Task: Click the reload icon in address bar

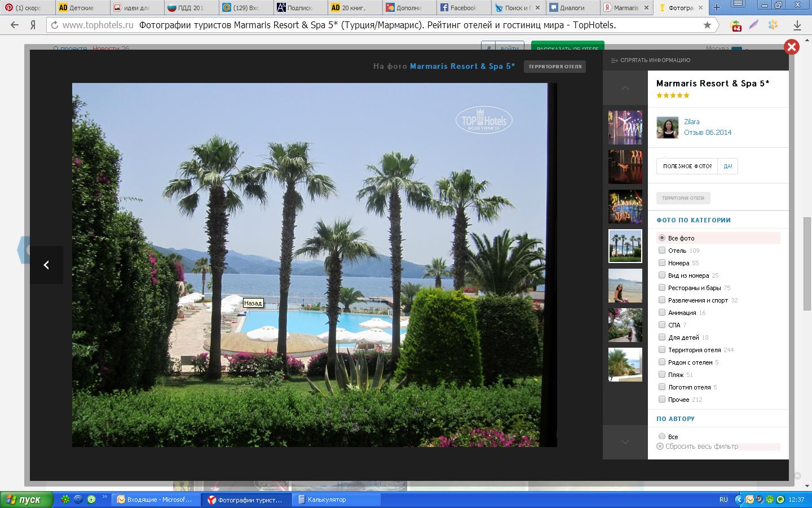Action: (55, 25)
